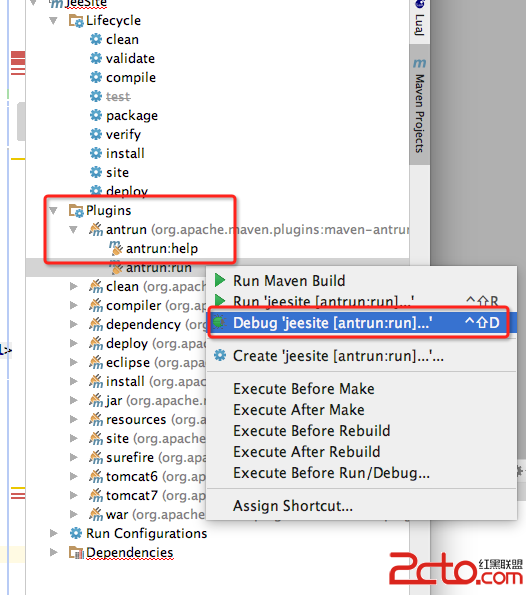
Task: Expand the Run Configurations node
Action: [54, 533]
